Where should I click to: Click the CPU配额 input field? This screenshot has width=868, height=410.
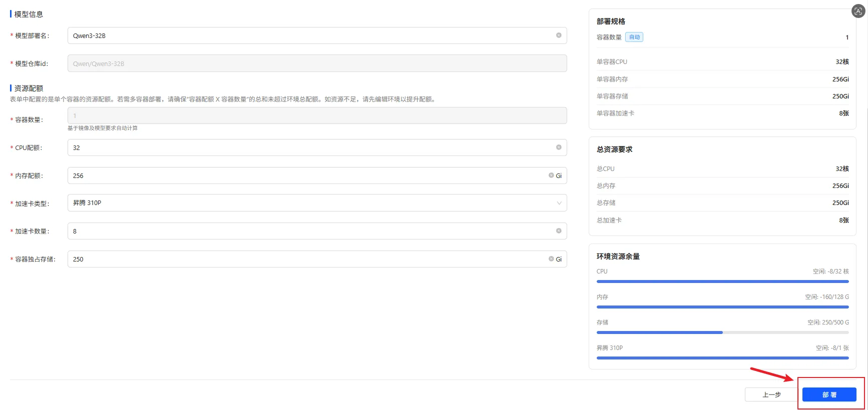point(317,147)
